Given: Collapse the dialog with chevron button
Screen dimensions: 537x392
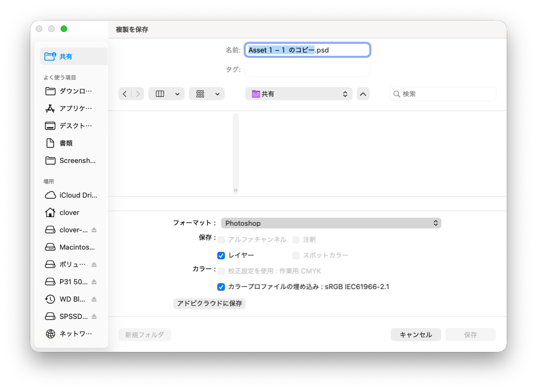Looking at the screenshot, I should tap(363, 94).
